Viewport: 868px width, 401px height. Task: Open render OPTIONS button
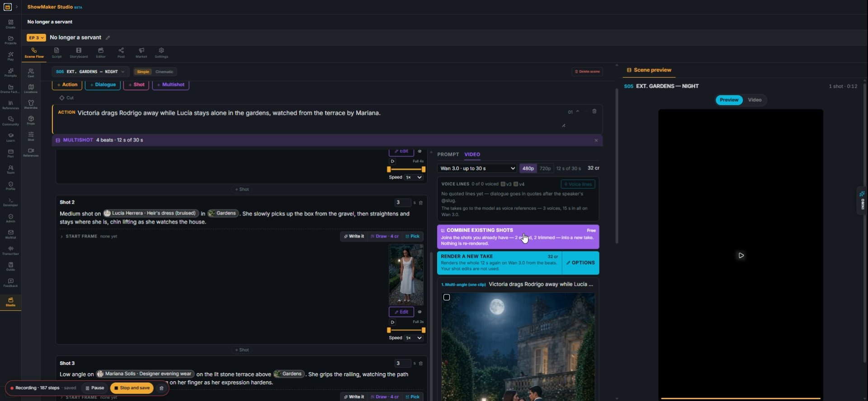point(580,263)
